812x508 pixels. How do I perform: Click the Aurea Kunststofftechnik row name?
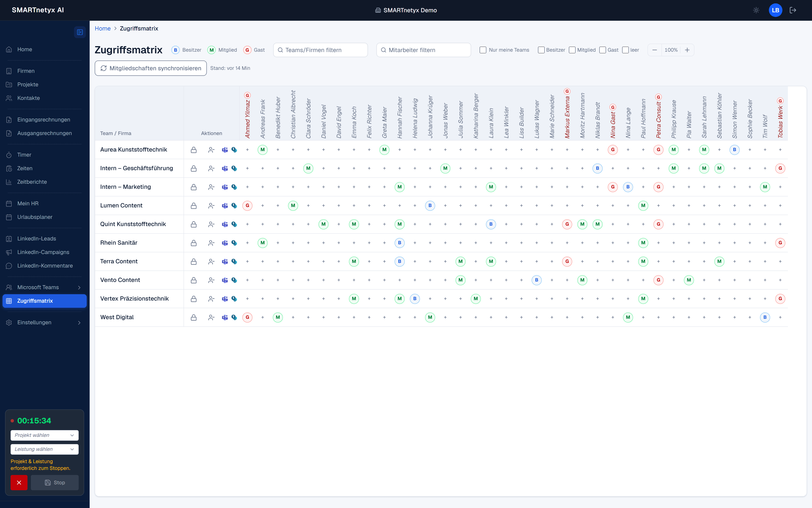[x=134, y=150]
